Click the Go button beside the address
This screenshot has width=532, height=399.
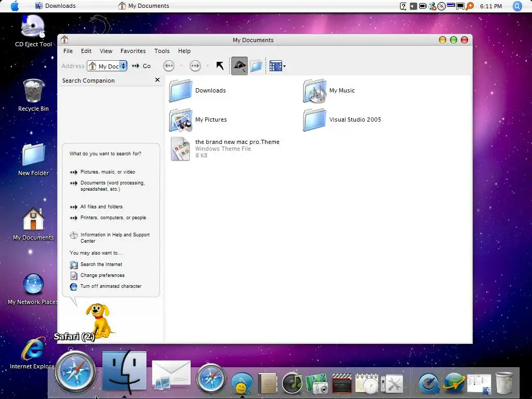pos(141,66)
